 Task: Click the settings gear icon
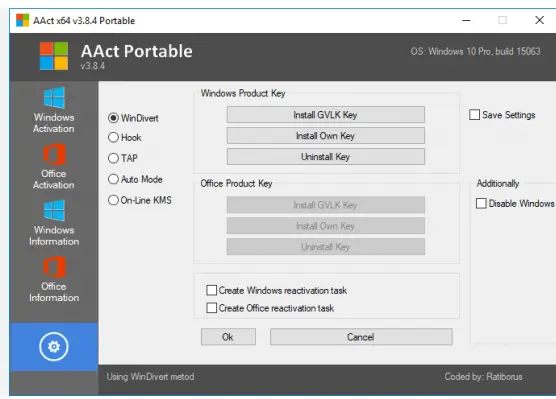coord(54,347)
